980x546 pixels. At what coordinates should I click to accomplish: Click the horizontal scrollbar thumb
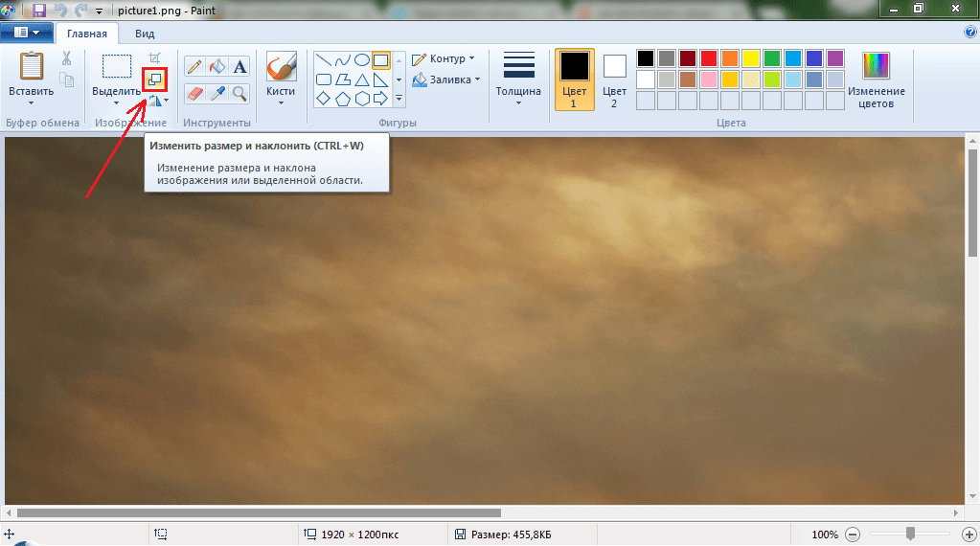(259, 512)
